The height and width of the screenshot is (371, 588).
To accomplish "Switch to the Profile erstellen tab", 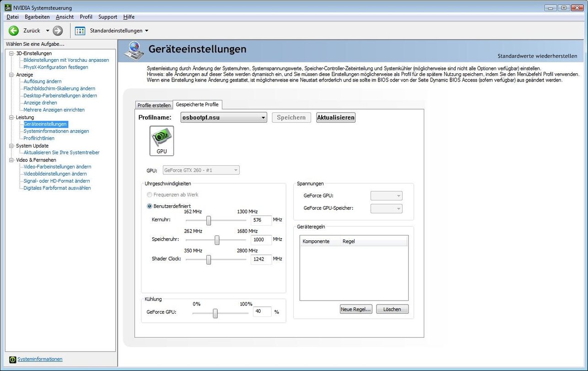I will (154, 105).
